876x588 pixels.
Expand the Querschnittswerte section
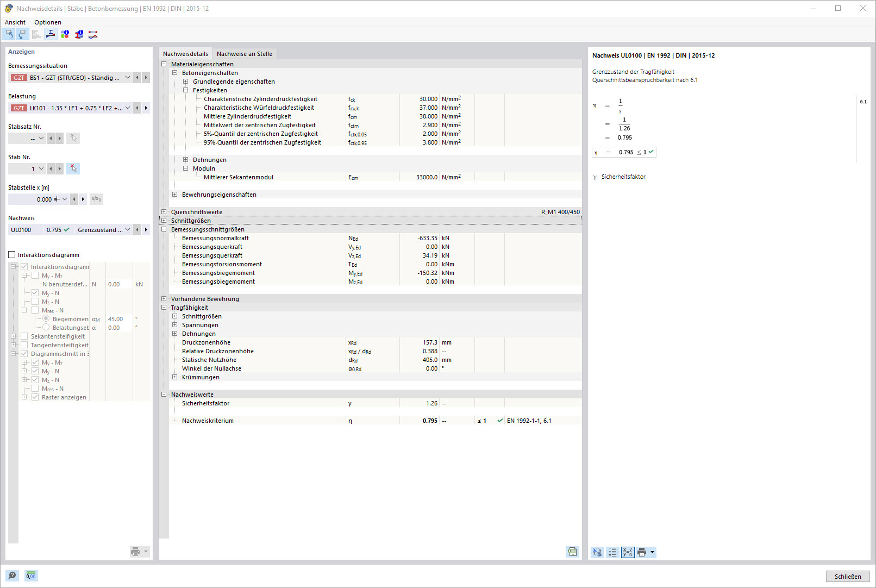[164, 212]
